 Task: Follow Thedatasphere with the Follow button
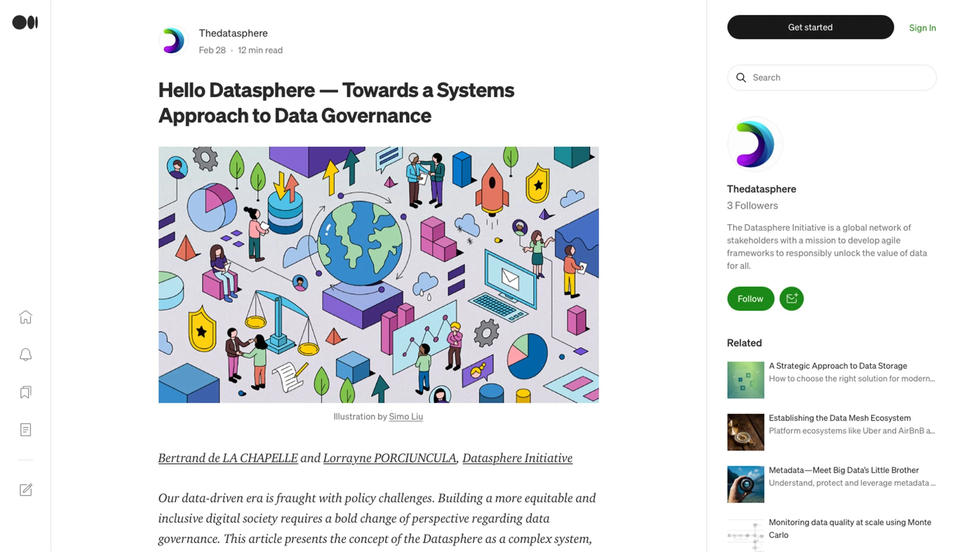coord(750,299)
